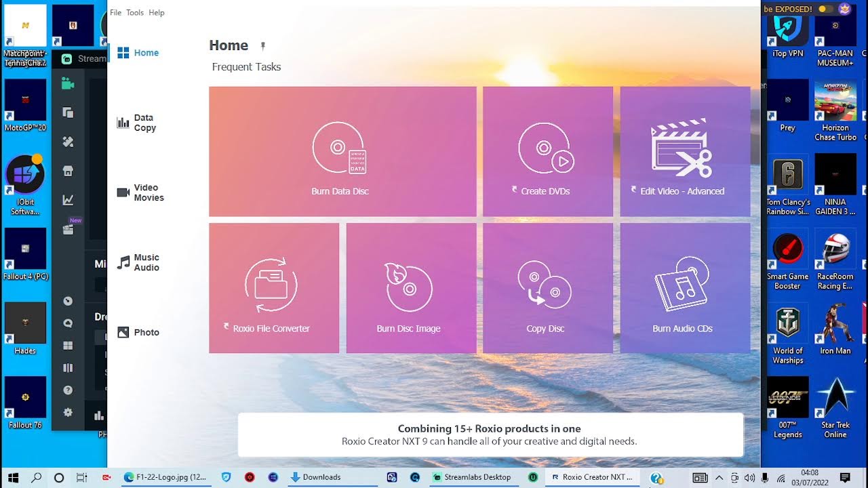Switch to the Photo section
This screenshot has width=868, height=488.
click(138, 332)
